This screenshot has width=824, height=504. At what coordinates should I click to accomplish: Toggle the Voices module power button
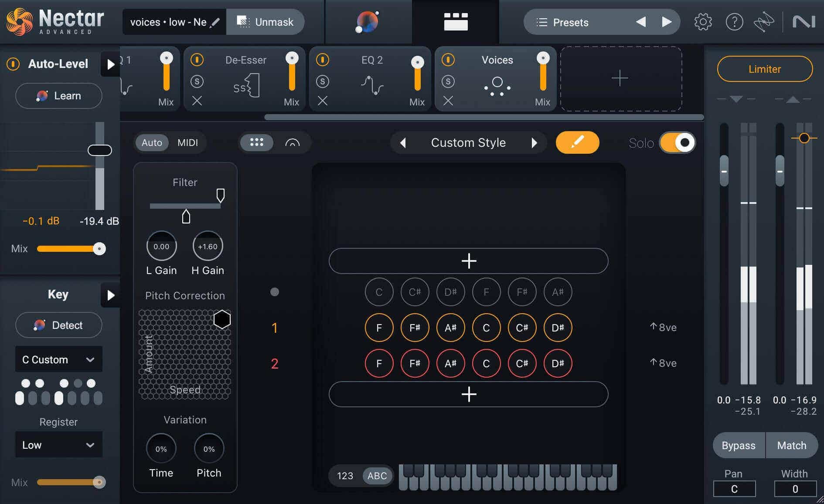[448, 60]
